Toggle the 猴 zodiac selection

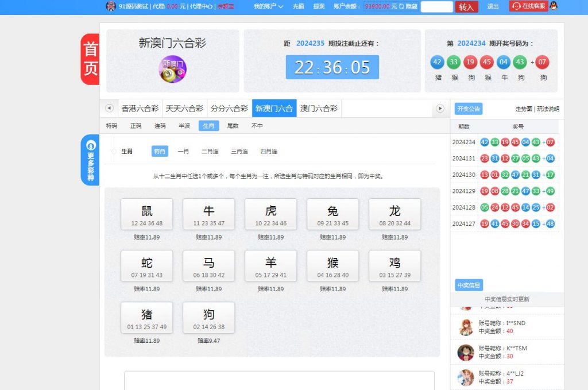click(x=332, y=266)
